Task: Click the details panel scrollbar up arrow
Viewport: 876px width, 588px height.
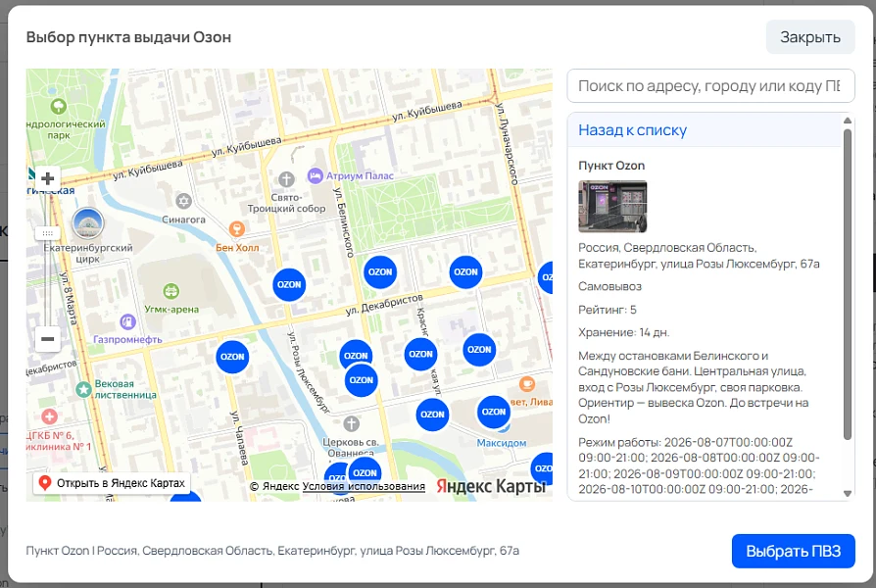Action: tap(848, 121)
